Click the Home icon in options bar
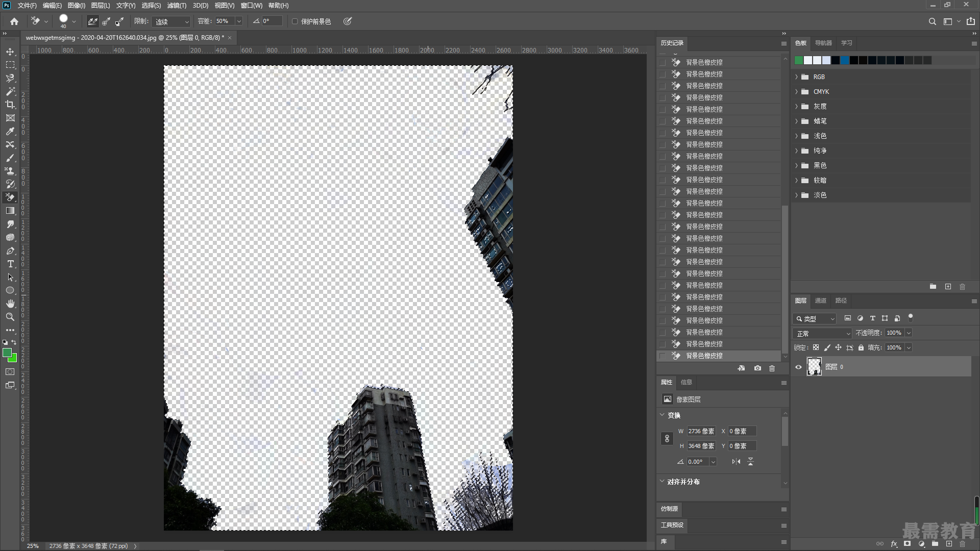This screenshot has height=551, width=980. (x=14, y=21)
